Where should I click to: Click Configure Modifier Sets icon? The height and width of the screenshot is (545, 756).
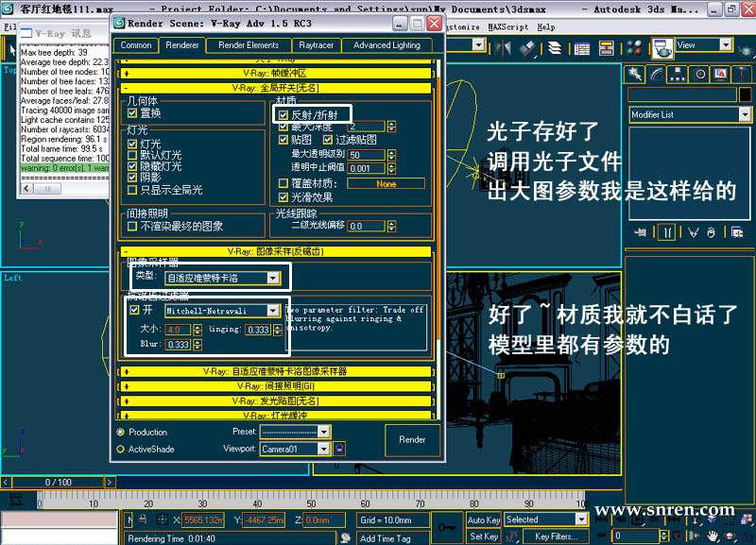click(x=737, y=232)
